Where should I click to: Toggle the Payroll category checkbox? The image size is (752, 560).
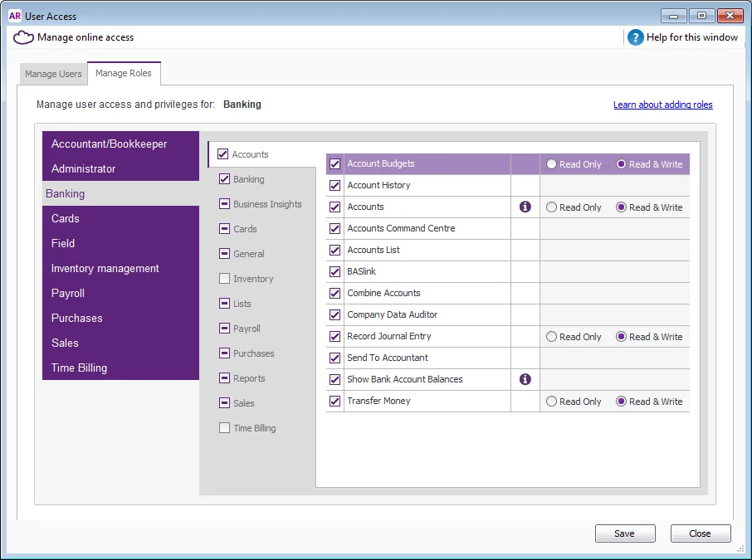[x=224, y=329]
